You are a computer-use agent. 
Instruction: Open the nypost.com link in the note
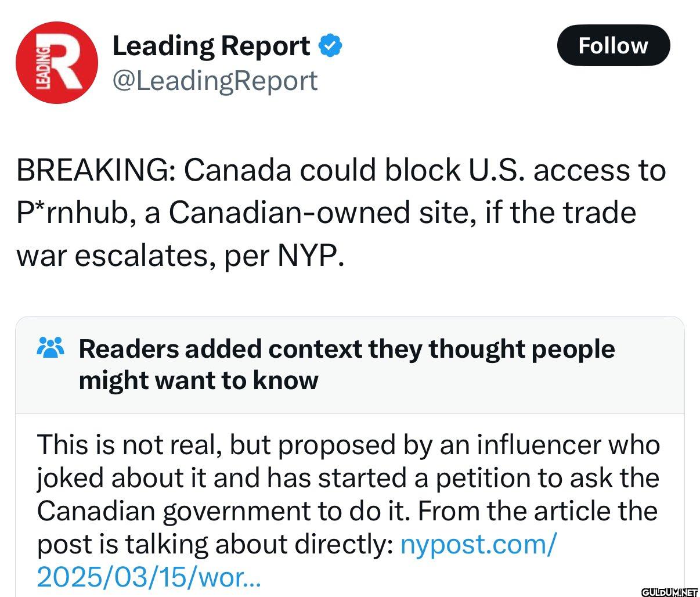click(x=479, y=544)
